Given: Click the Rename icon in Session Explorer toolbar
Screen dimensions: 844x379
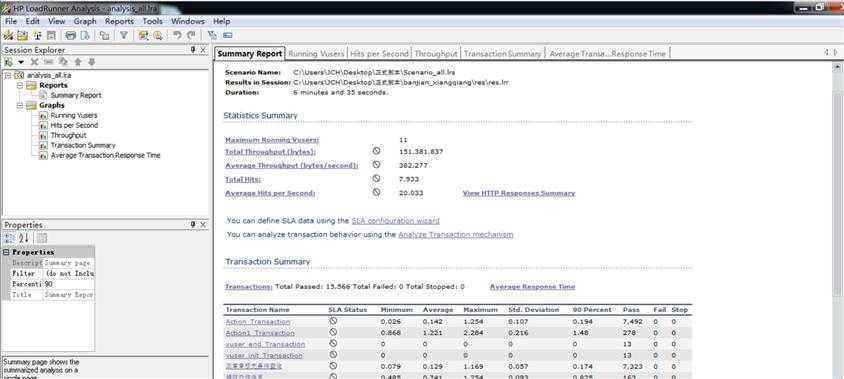Looking at the screenshot, I should (x=48, y=62).
